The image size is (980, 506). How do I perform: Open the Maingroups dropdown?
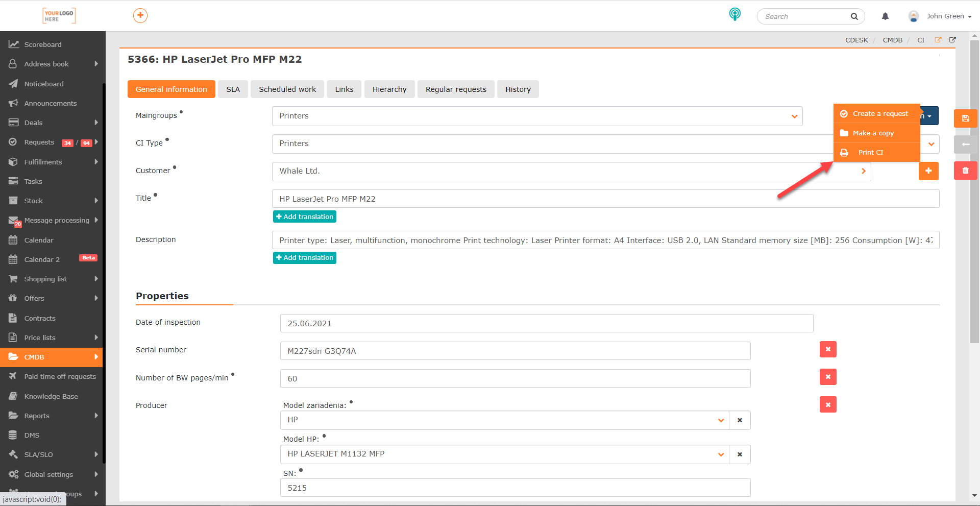point(537,116)
